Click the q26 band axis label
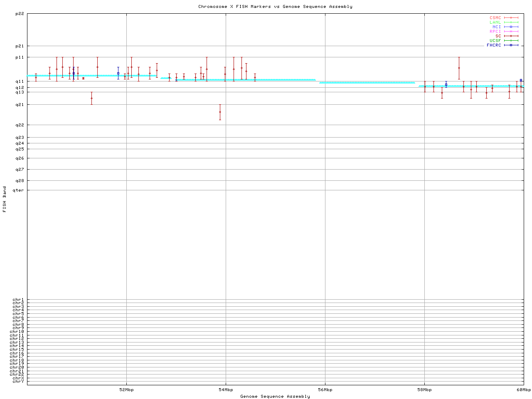 pyautogui.click(x=20, y=158)
